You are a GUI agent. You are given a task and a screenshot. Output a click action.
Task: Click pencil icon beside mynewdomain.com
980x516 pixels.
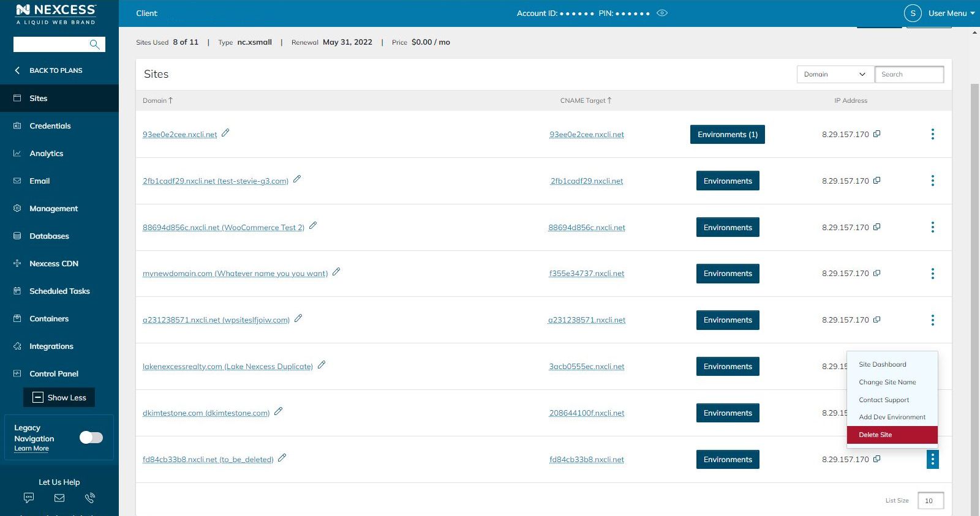(x=336, y=272)
